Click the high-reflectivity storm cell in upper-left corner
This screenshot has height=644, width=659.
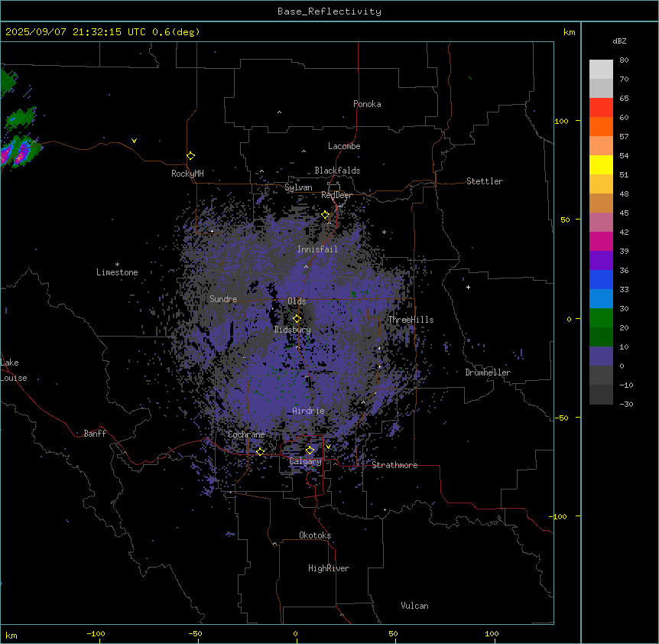[20, 151]
